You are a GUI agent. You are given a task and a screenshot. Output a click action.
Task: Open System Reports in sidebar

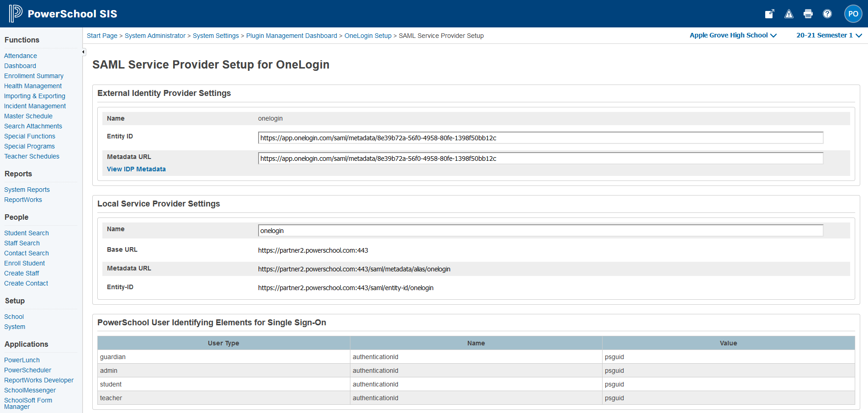pos(27,190)
